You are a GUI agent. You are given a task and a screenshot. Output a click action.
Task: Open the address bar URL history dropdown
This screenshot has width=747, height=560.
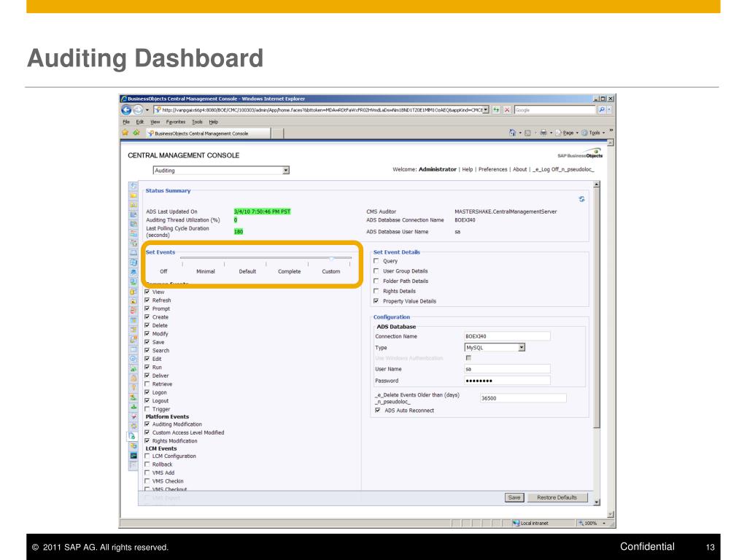coord(485,109)
